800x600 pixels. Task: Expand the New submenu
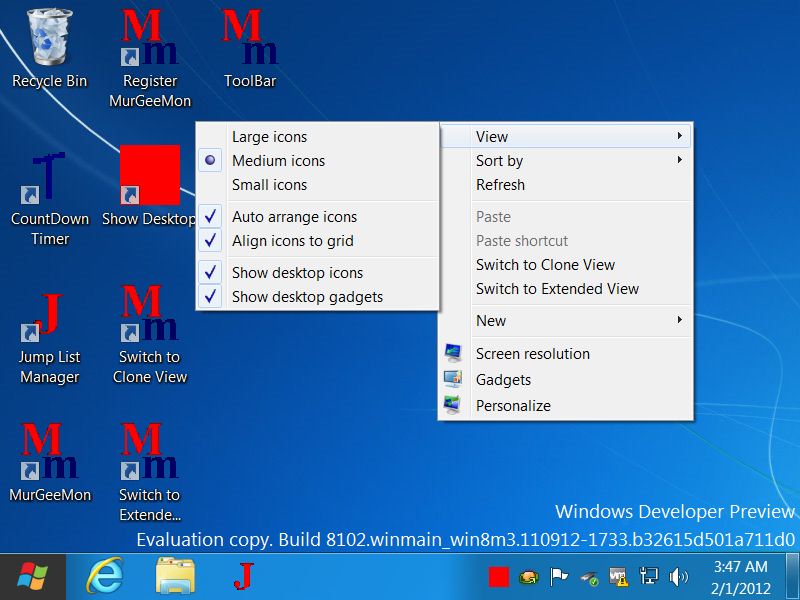click(491, 321)
